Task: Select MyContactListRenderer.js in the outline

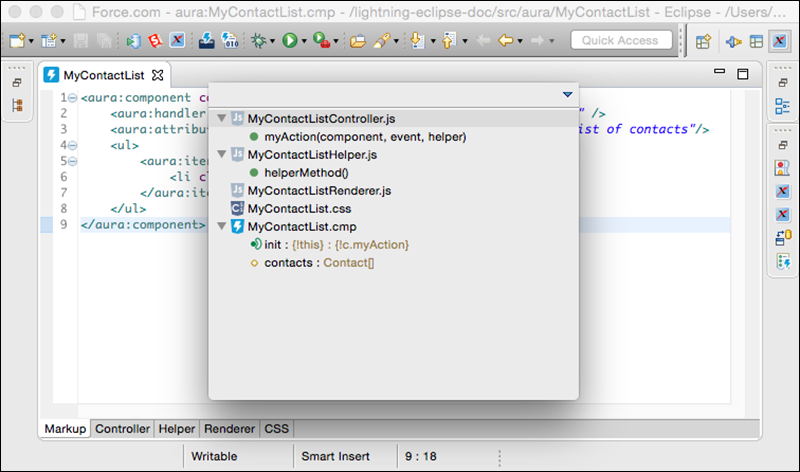Action: (x=319, y=191)
